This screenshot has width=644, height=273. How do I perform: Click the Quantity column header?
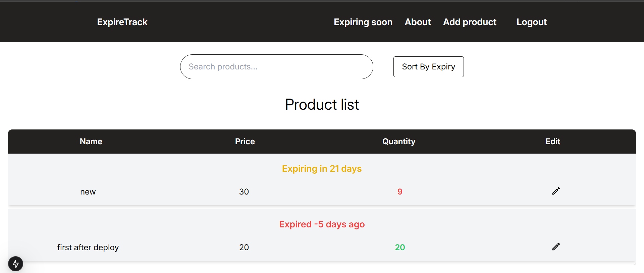click(399, 142)
